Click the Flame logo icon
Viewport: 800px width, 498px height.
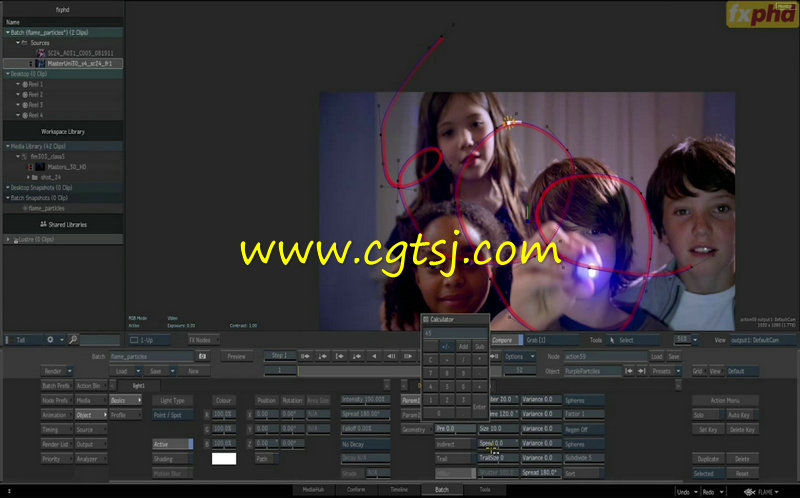click(x=749, y=492)
